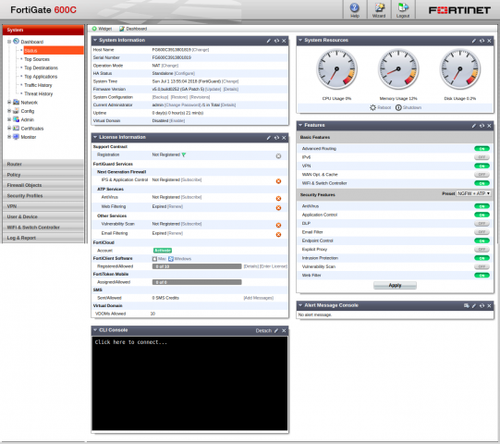Screen dimensions: 500x444
Task: Edit the License Information widget with pencil icon
Action: click(269, 138)
